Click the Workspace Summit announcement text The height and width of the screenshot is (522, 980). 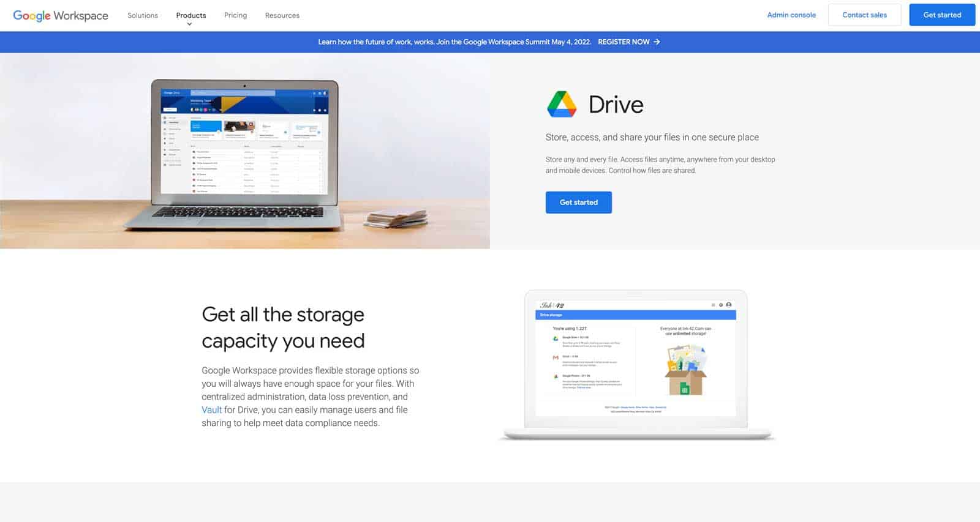pyautogui.click(x=454, y=42)
